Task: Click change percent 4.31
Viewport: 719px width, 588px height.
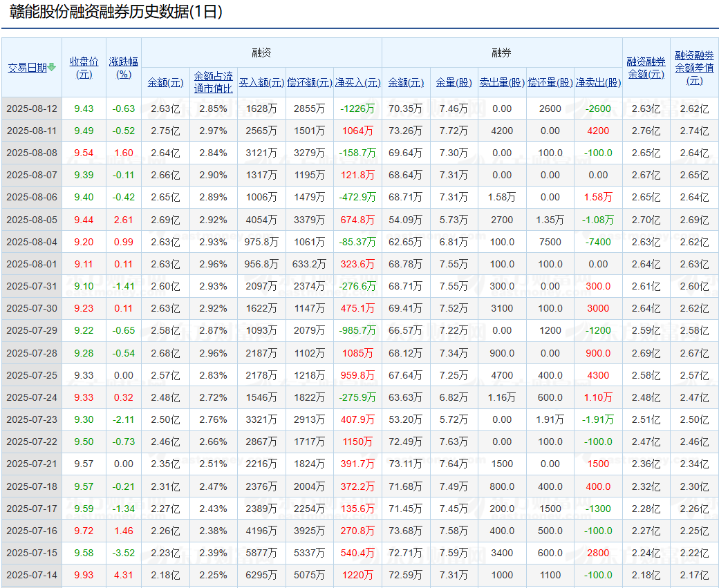Action: (x=124, y=575)
